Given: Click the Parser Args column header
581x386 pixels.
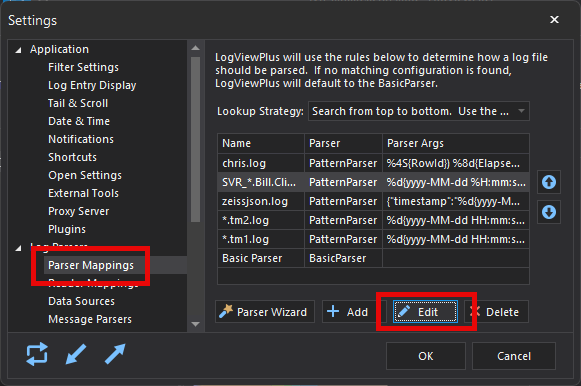Looking at the screenshot, I should pos(456,143).
